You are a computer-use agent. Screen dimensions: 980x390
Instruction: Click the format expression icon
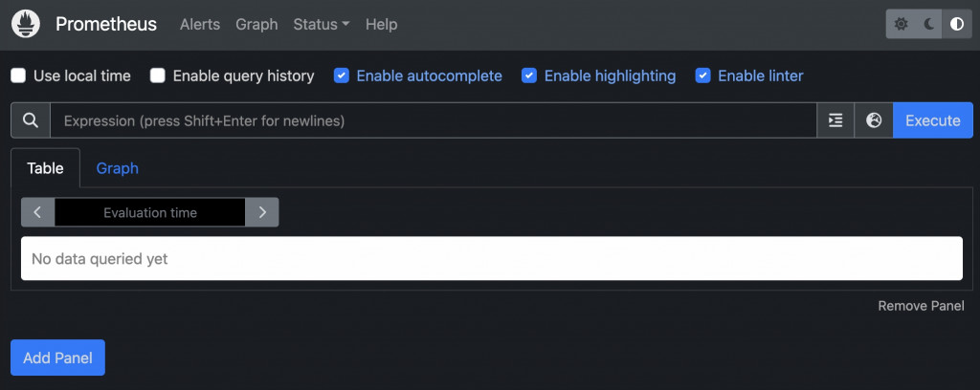coord(835,120)
